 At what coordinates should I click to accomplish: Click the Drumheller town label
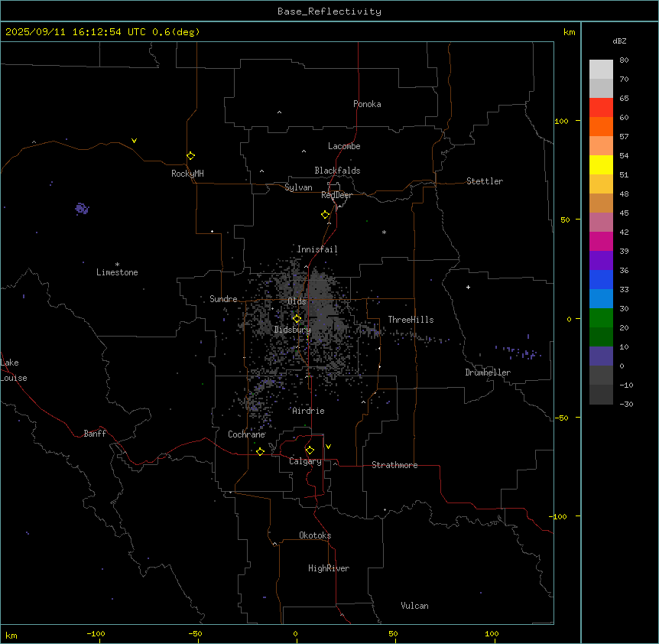click(488, 372)
